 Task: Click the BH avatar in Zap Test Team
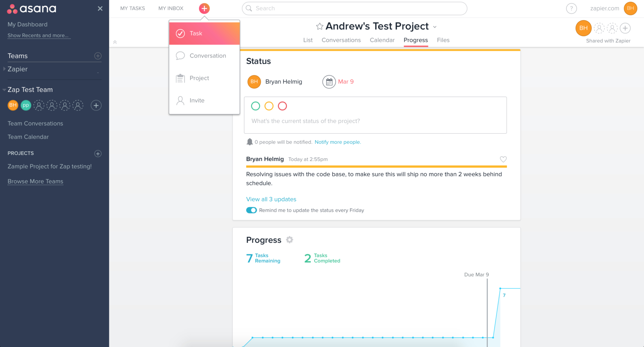tap(13, 105)
